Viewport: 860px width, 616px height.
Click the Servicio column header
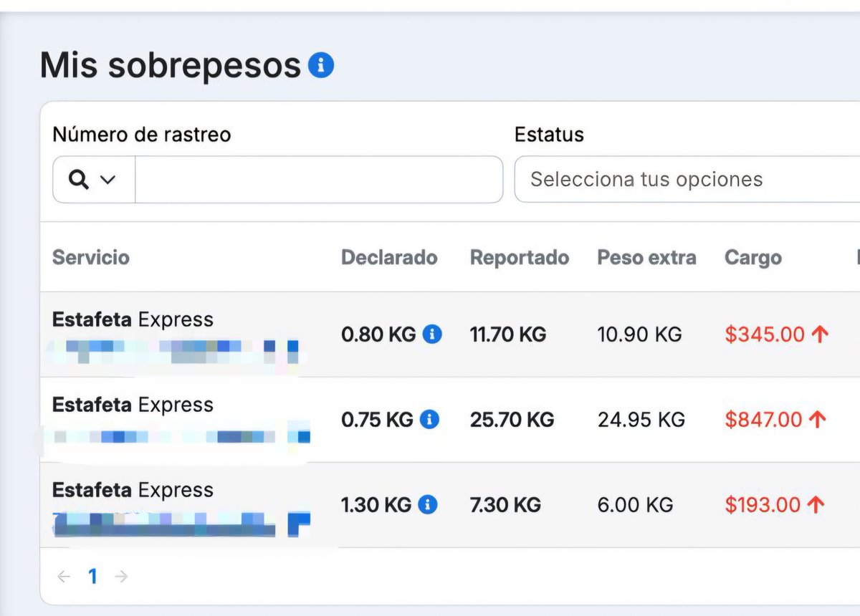91,257
